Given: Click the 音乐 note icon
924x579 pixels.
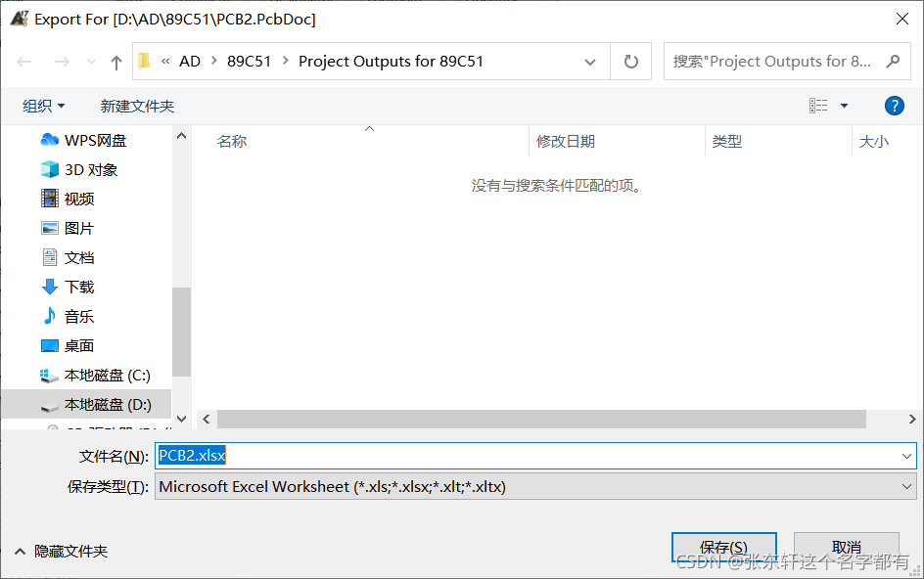Looking at the screenshot, I should [x=50, y=316].
